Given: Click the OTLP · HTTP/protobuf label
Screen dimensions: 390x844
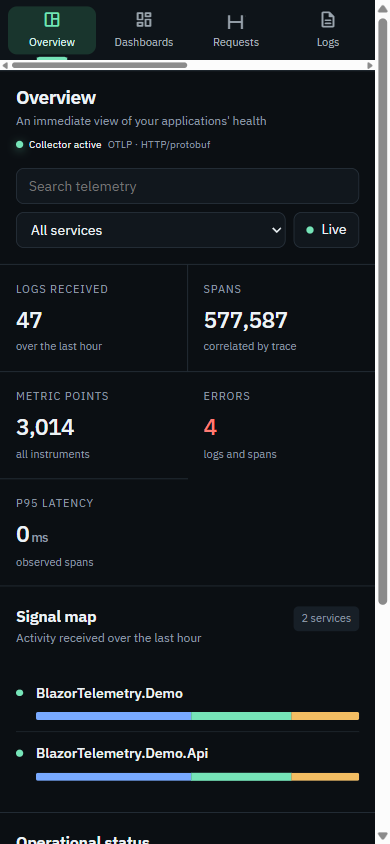Looking at the screenshot, I should pos(159,145).
